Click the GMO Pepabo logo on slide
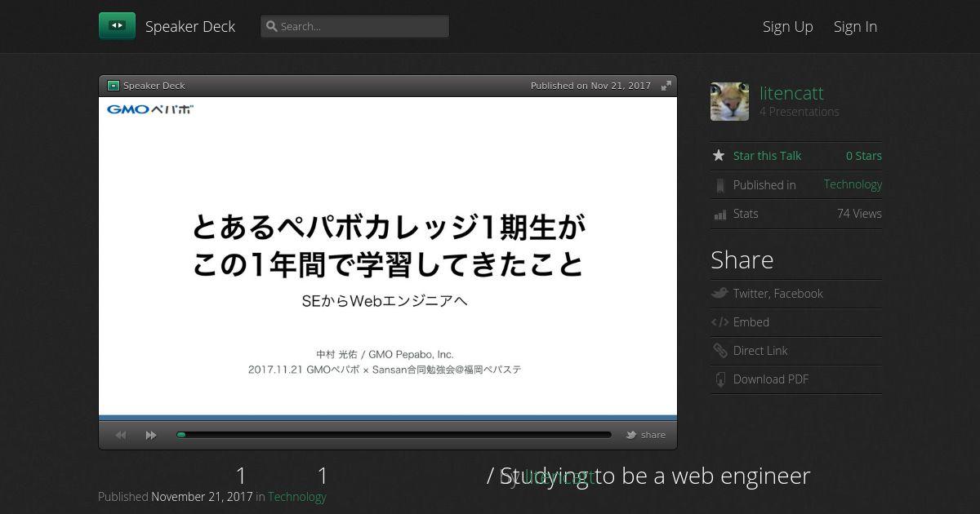 pyautogui.click(x=150, y=109)
